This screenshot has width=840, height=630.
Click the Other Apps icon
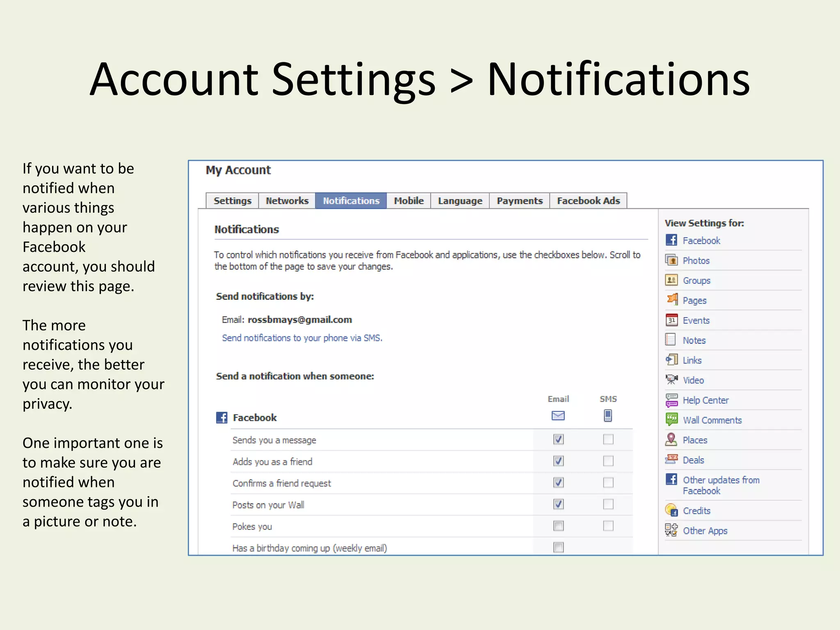(x=671, y=530)
